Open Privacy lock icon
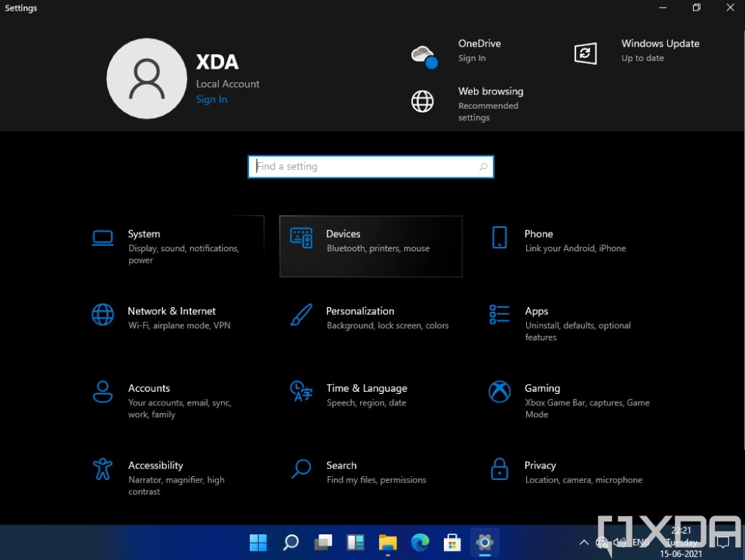The height and width of the screenshot is (560, 745). coord(500,469)
